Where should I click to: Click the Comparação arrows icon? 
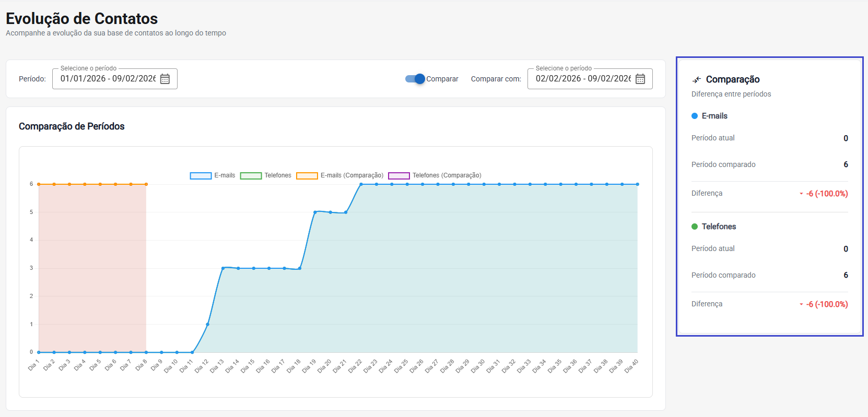[696, 80]
